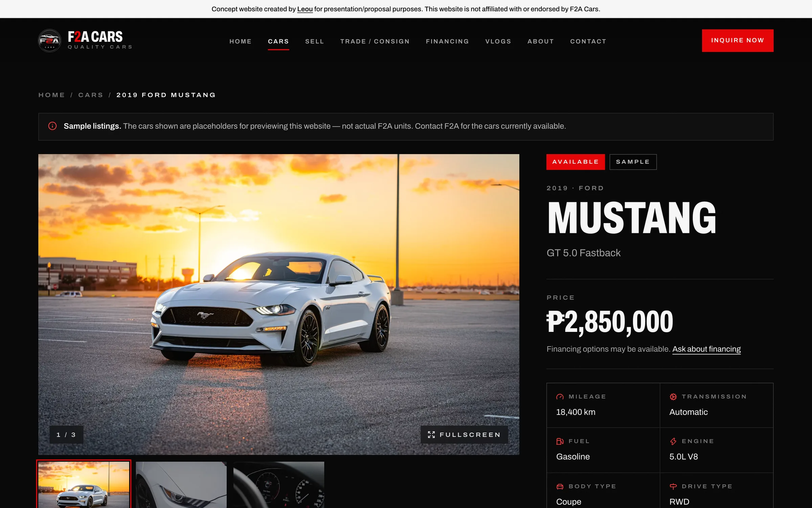Click 2019 Ford Mustang breadcrumb text

tap(166, 95)
